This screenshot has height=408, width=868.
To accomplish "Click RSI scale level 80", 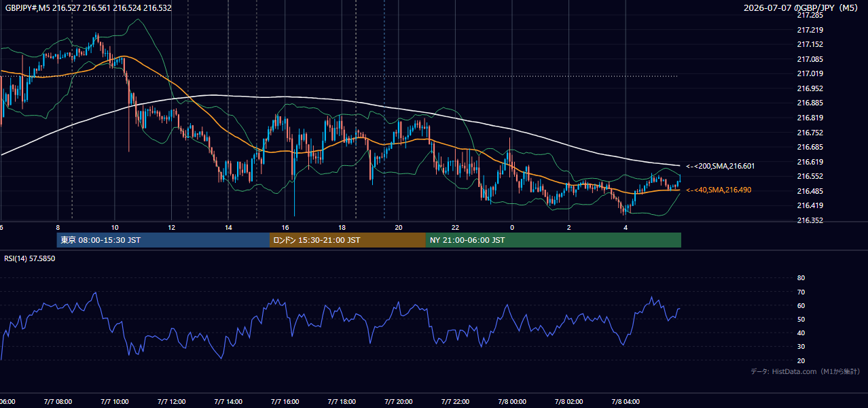I will pyautogui.click(x=801, y=278).
